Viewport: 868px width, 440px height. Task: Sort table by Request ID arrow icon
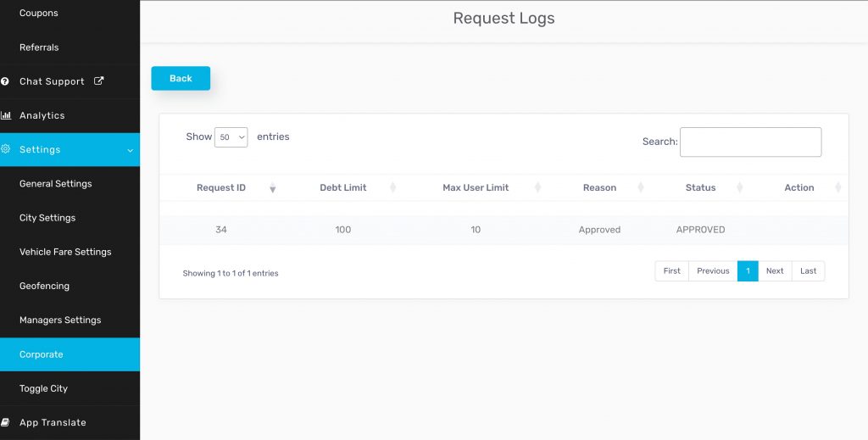[x=272, y=188]
